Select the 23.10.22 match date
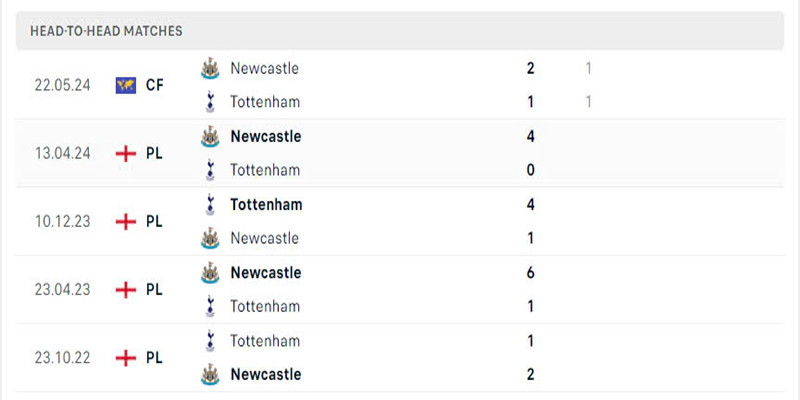This screenshot has height=400, width=800. pyautogui.click(x=62, y=358)
